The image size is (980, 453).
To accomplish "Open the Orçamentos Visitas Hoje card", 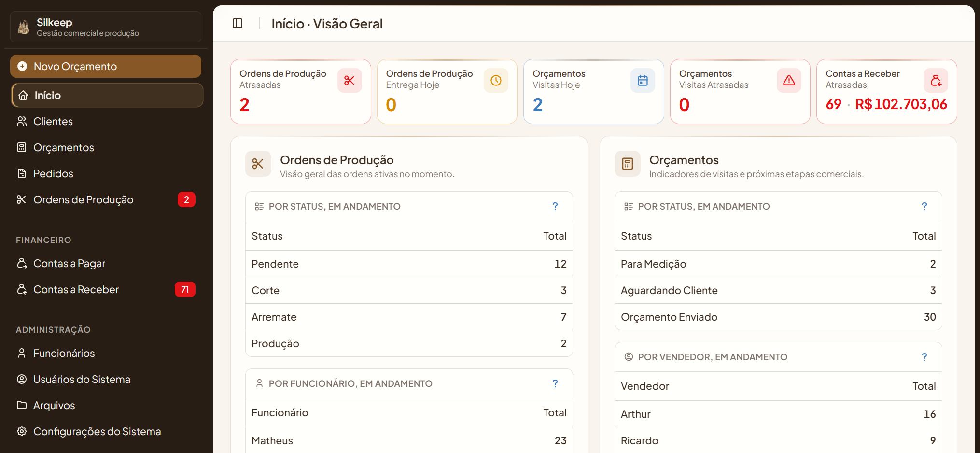I will (x=593, y=91).
